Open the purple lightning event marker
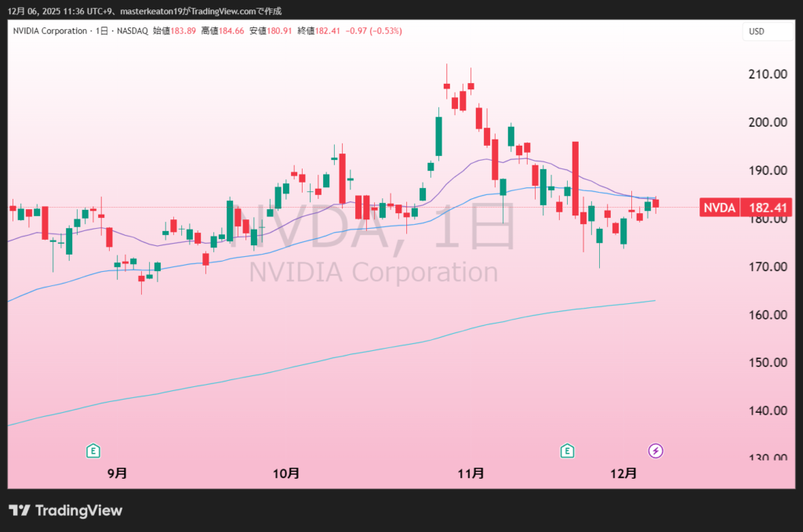The width and height of the screenshot is (803, 532). click(656, 451)
